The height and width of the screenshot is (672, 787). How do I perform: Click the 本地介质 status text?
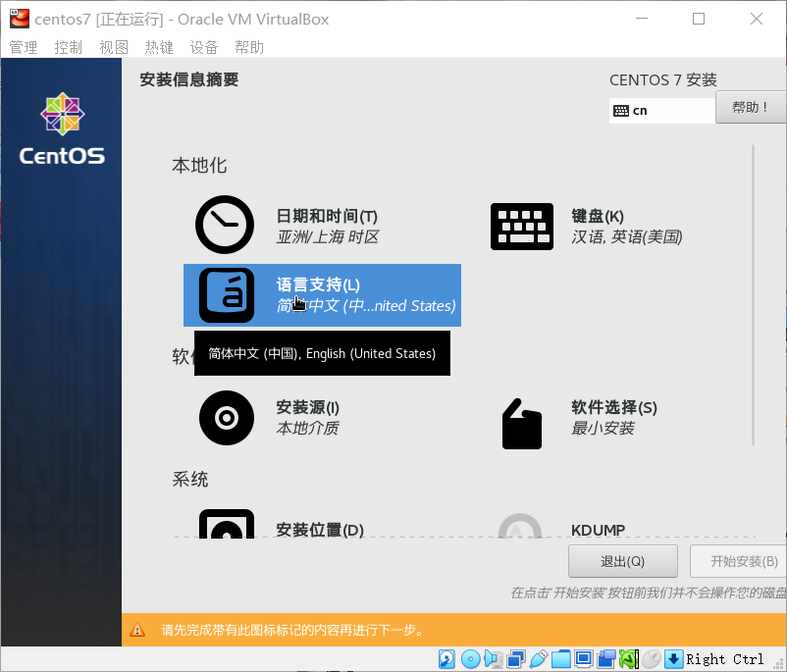click(308, 428)
